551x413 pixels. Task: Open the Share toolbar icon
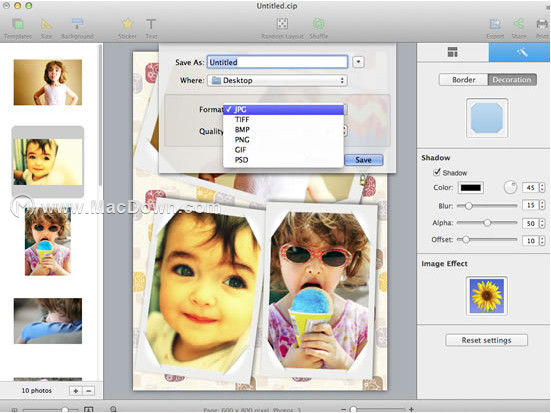click(x=519, y=24)
